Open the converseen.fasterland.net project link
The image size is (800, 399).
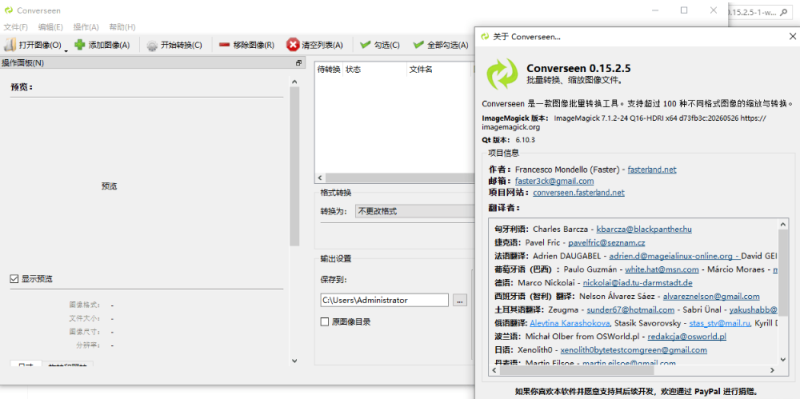pos(579,193)
